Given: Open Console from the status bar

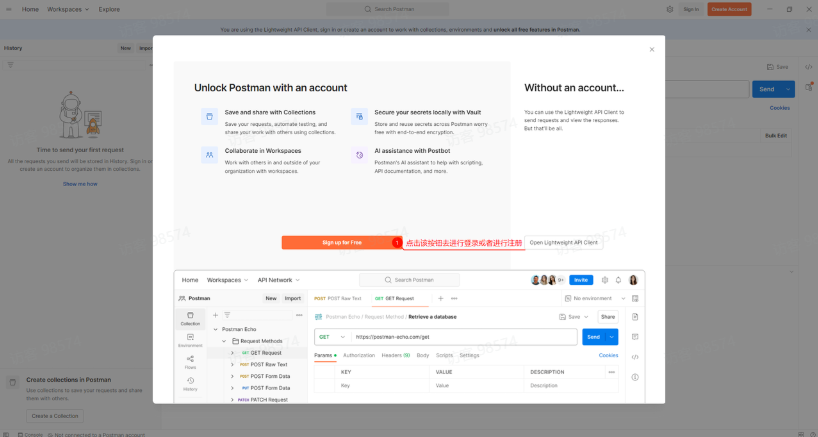Looking at the screenshot, I should (x=31, y=434).
